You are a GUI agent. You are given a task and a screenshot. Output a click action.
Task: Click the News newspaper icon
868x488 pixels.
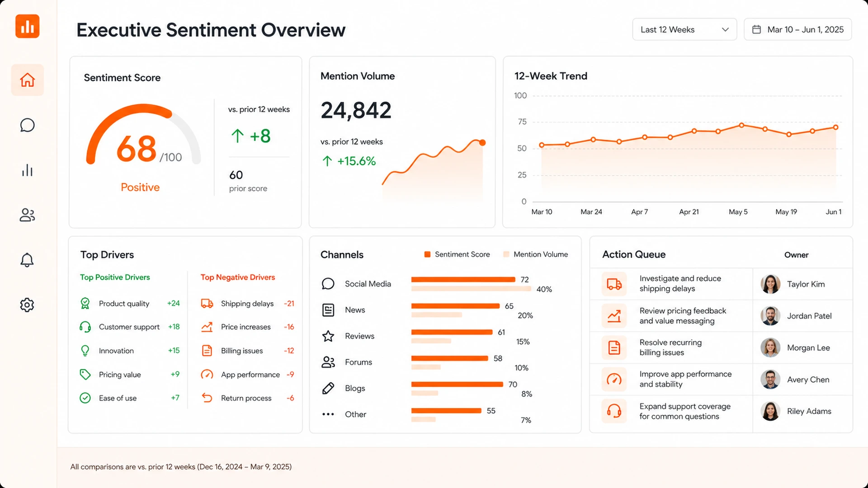[x=328, y=310]
